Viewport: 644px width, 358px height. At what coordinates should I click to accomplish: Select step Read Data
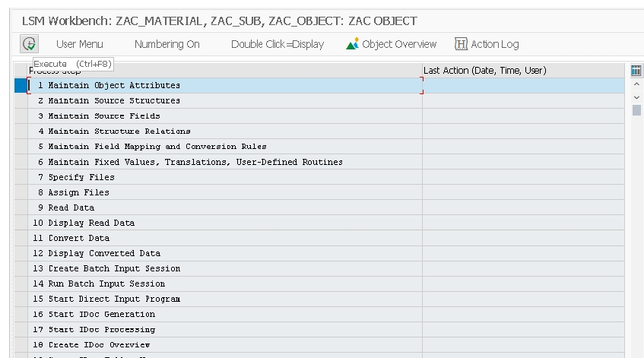pos(71,208)
